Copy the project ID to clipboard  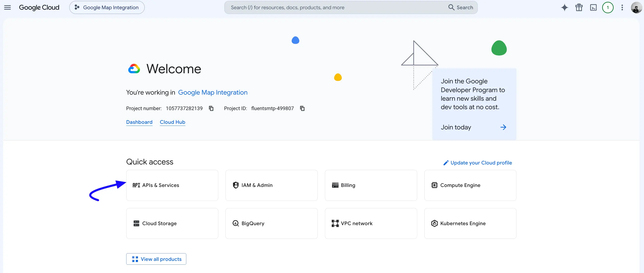(x=302, y=108)
